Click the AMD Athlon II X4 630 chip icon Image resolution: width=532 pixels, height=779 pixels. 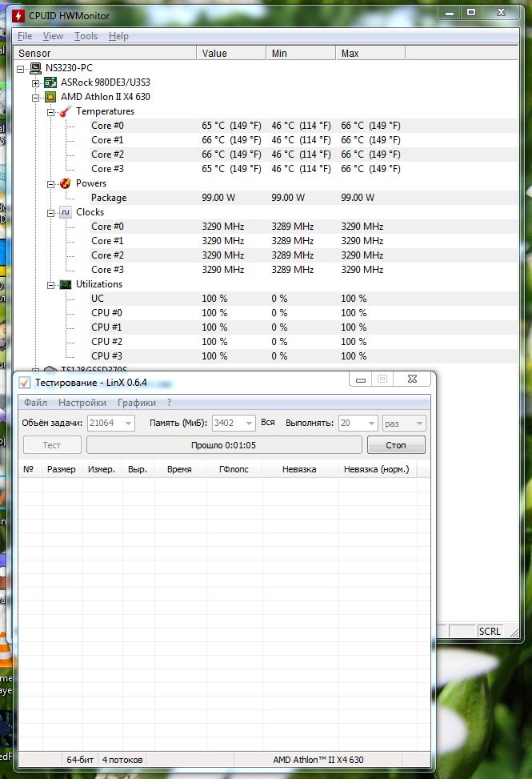(x=50, y=97)
